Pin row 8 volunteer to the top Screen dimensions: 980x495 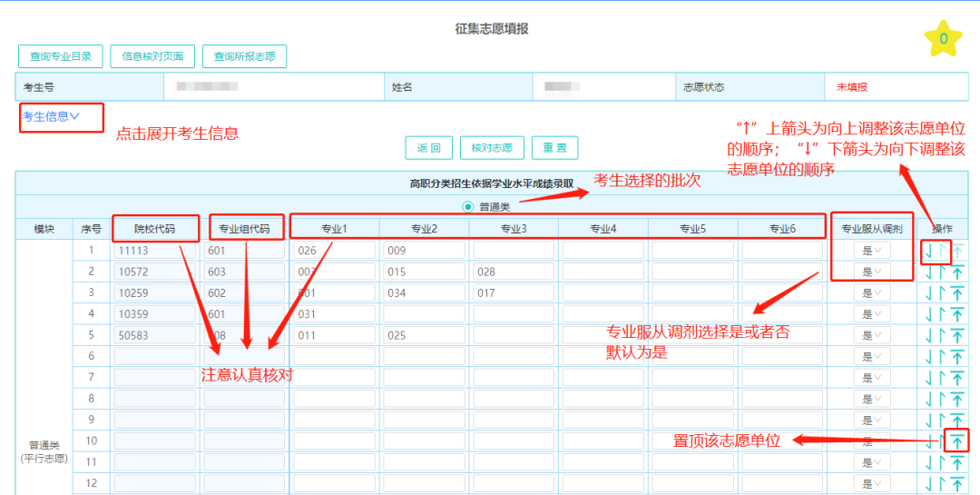[957, 400]
